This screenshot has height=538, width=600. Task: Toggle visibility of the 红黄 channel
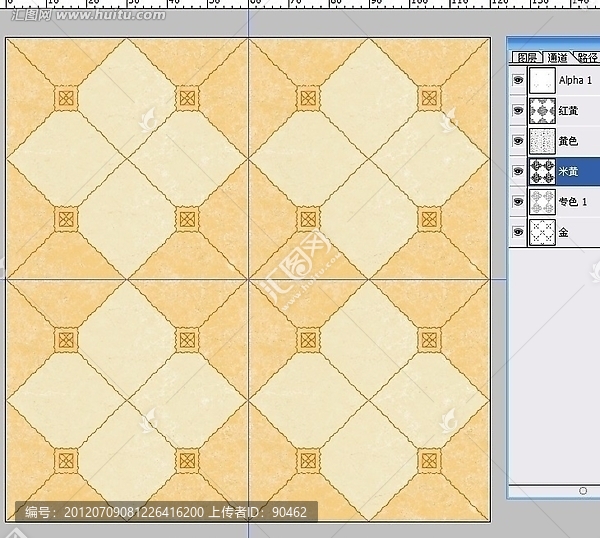pos(518,111)
